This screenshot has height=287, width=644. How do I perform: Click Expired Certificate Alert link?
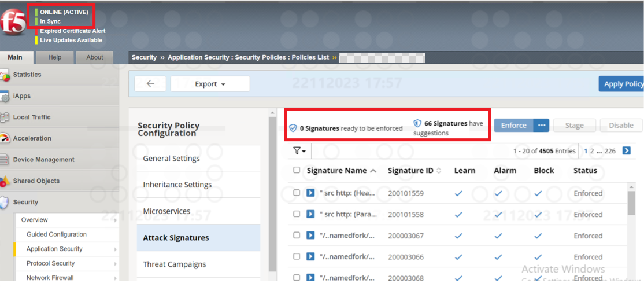tap(73, 31)
